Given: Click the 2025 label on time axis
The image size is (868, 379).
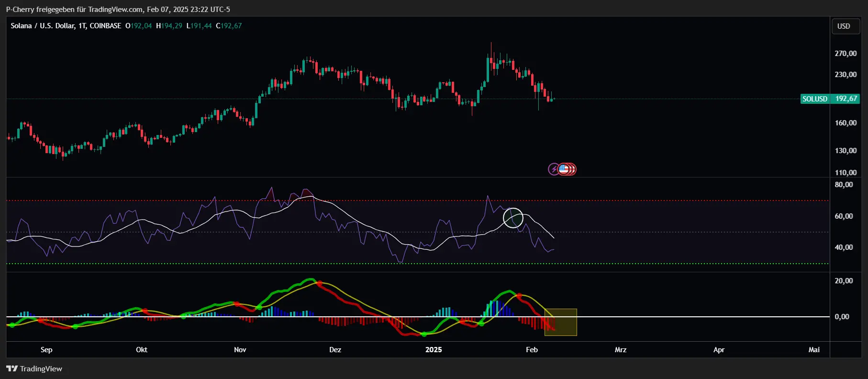Looking at the screenshot, I should tap(434, 350).
